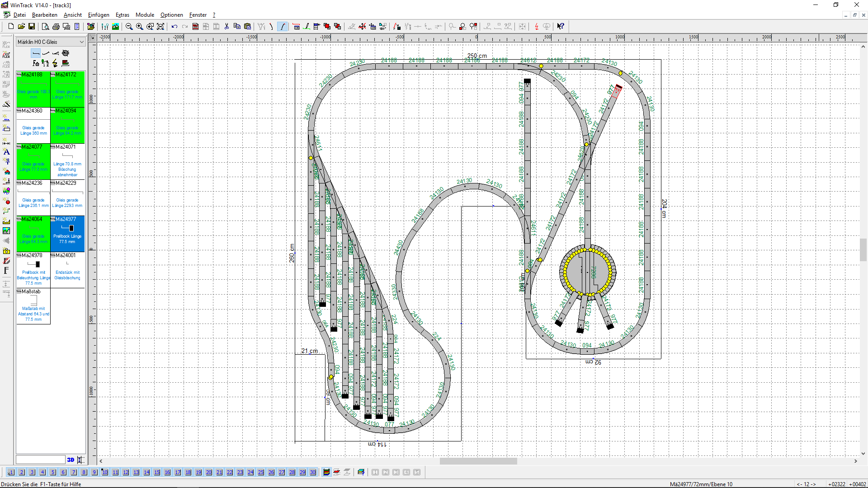The height and width of the screenshot is (488, 868).
Task: Copy the selection using the copy icon
Action: 237,27
